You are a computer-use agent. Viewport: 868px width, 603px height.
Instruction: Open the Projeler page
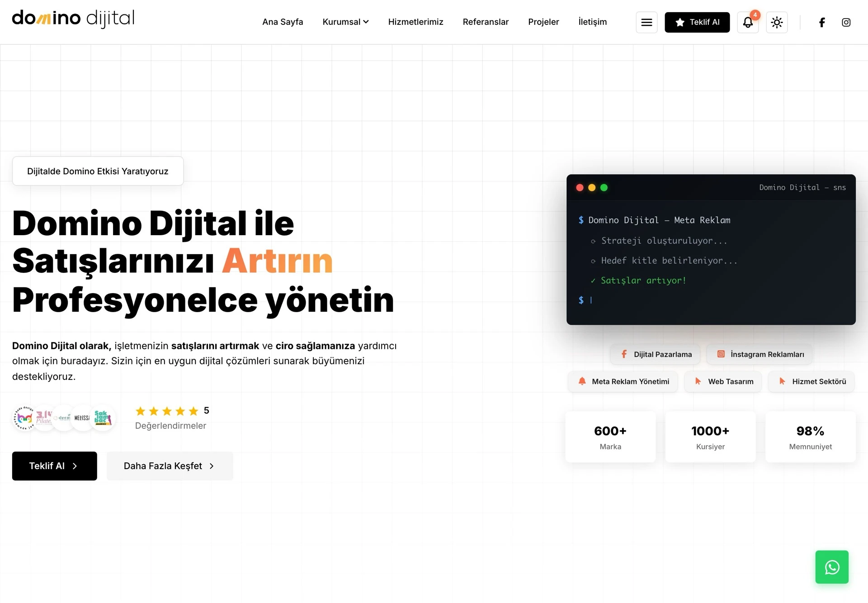pyautogui.click(x=543, y=22)
